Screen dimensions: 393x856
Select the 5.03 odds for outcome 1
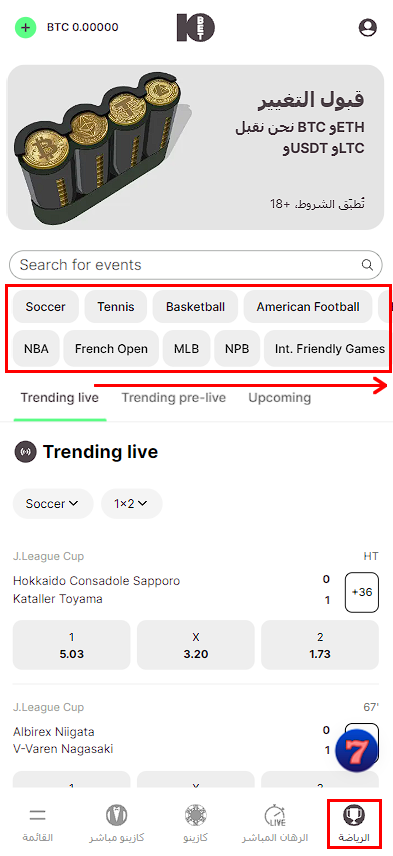72,645
